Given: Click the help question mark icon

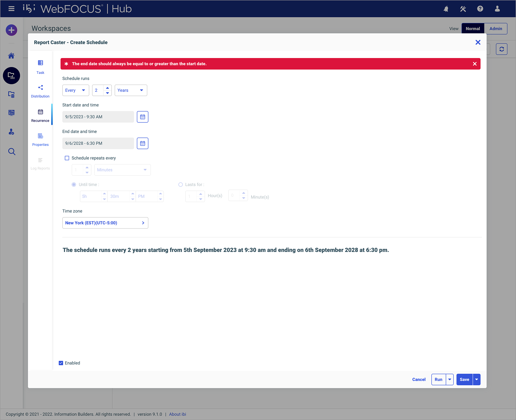Looking at the screenshot, I should coord(480,9).
